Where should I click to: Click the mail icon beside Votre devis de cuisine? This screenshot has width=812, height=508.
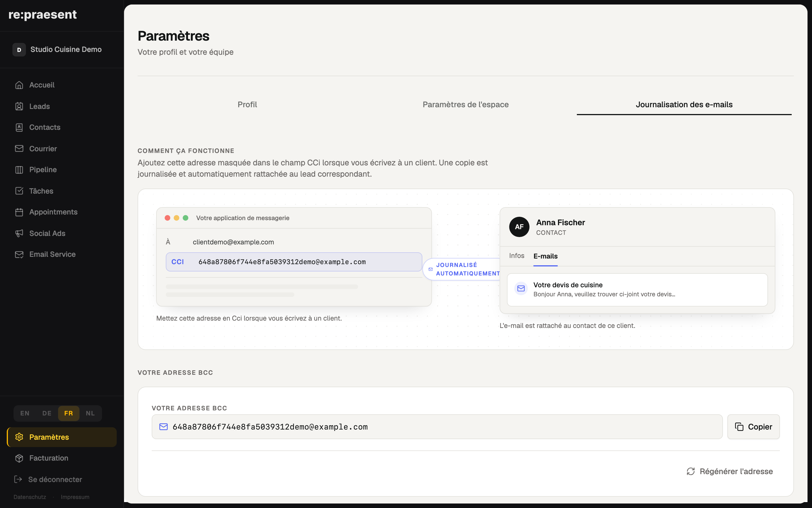tap(521, 289)
